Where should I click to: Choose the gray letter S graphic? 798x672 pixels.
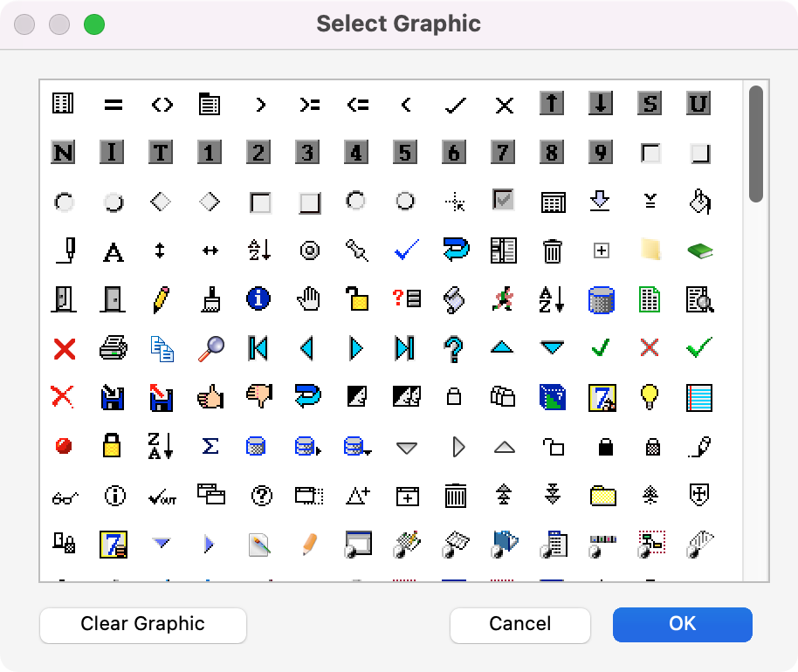pos(649,105)
